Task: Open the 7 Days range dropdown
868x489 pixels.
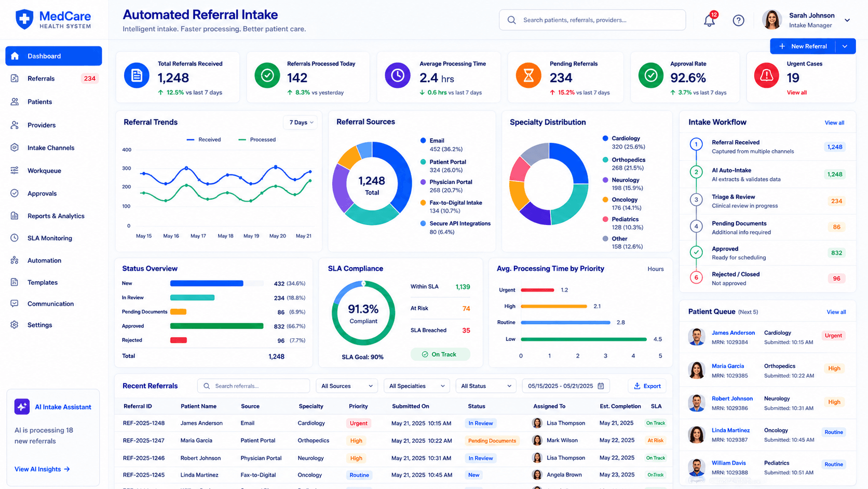Action: (301, 123)
